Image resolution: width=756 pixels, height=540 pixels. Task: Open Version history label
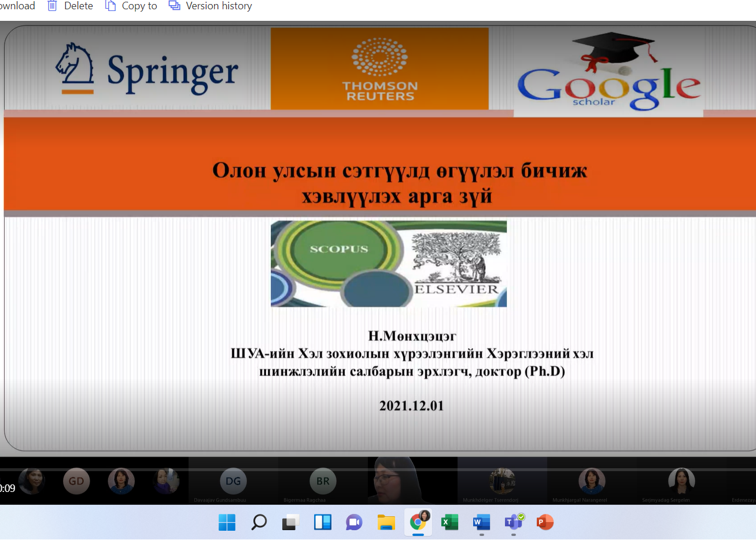pyautogui.click(x=219, y=6)
